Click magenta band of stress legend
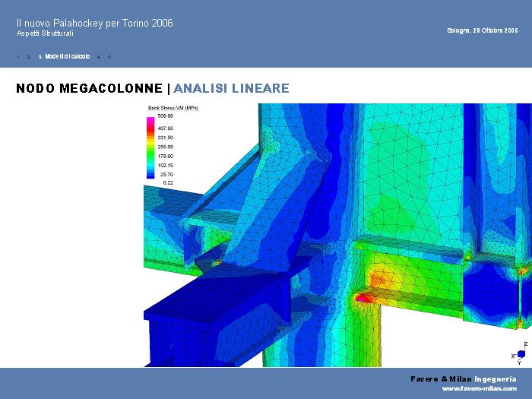The image size is (532, 399). tap(150, 120)
